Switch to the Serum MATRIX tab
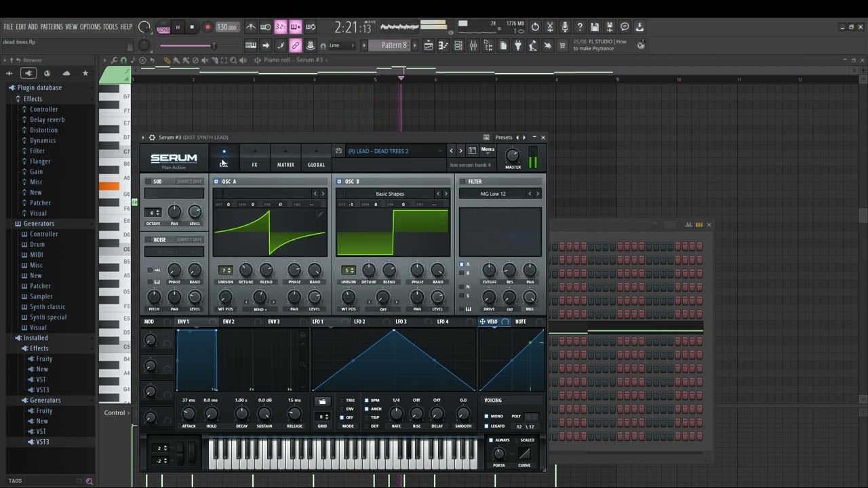The image size is (868, 488). [x=285, y=159]
